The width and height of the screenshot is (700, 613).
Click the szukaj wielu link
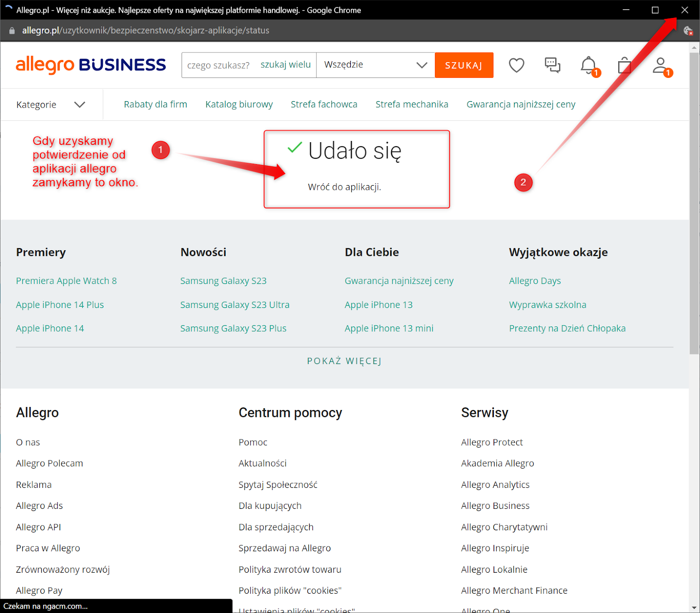[286, 65]
